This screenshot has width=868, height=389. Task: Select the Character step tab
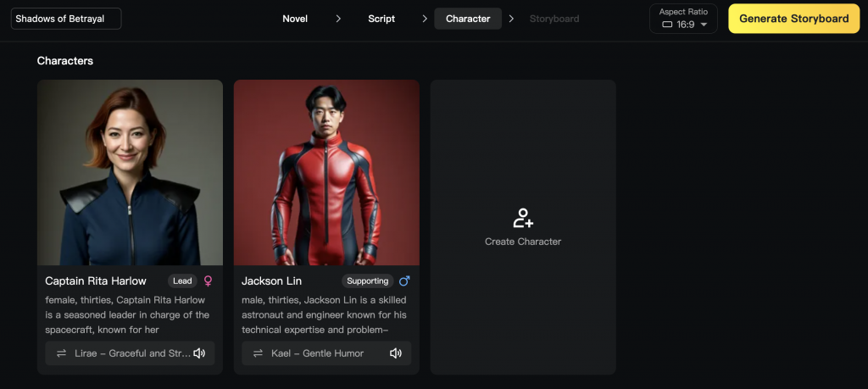(468, 19)
